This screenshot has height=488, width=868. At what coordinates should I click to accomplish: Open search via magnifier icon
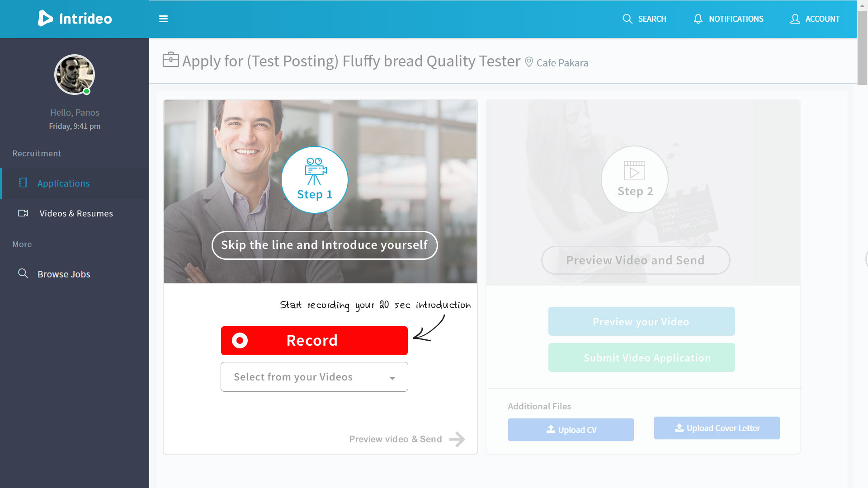[x=627, y=19]
